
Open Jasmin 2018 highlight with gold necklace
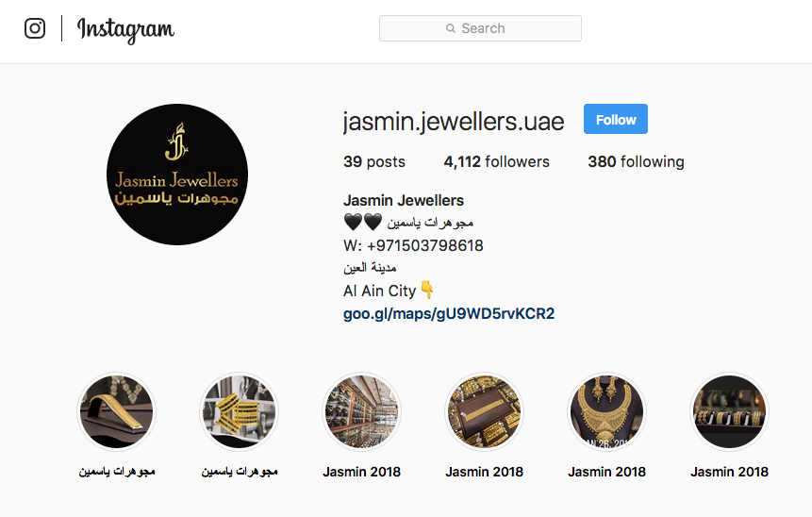(607, 412)
